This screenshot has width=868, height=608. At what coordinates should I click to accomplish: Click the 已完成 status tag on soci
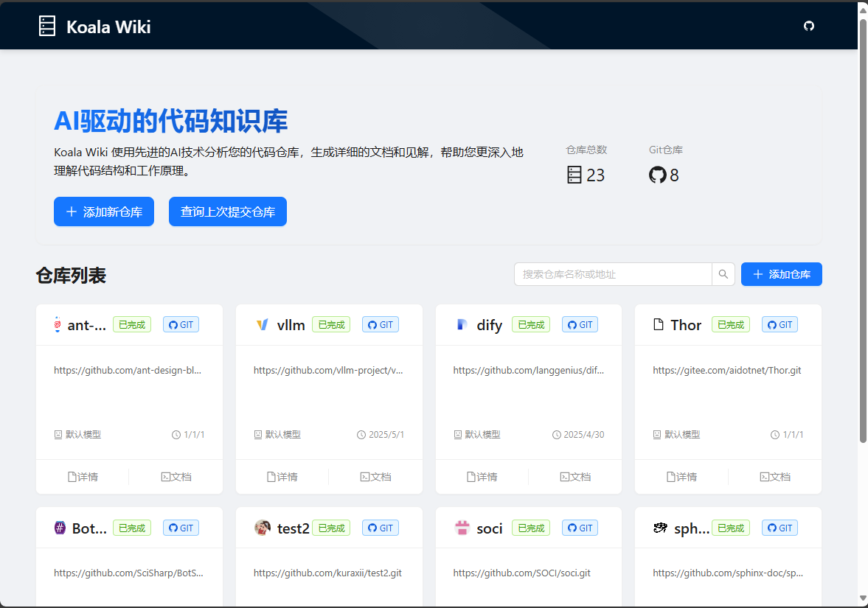click(x=531, y=528)
